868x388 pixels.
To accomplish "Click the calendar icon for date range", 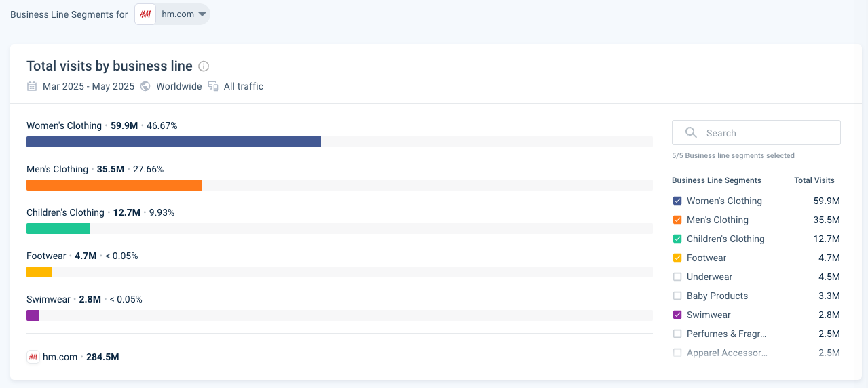I will (32, 86).
